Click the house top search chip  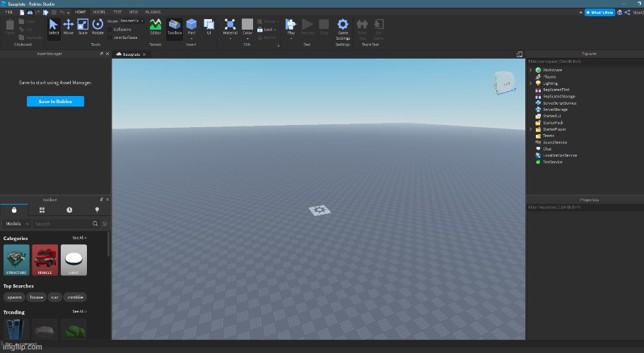[x=37, y=297]
